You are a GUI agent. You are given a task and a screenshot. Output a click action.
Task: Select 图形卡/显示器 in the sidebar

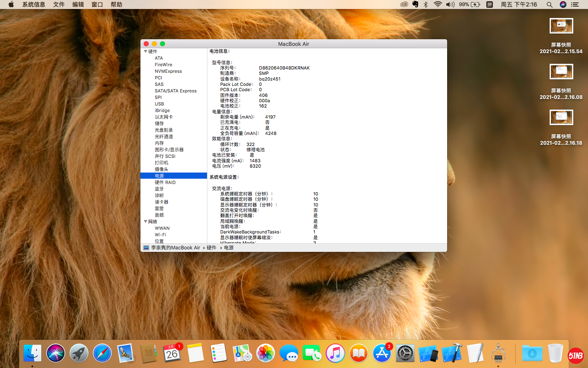[169, 150]
